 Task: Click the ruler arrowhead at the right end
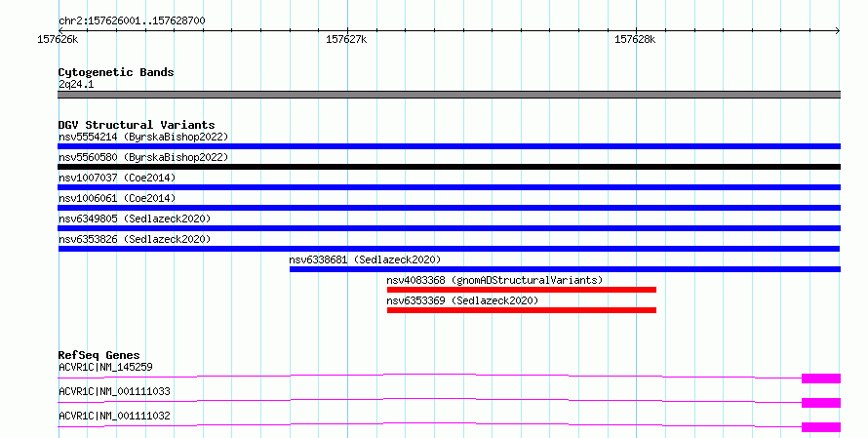[837, 31]
